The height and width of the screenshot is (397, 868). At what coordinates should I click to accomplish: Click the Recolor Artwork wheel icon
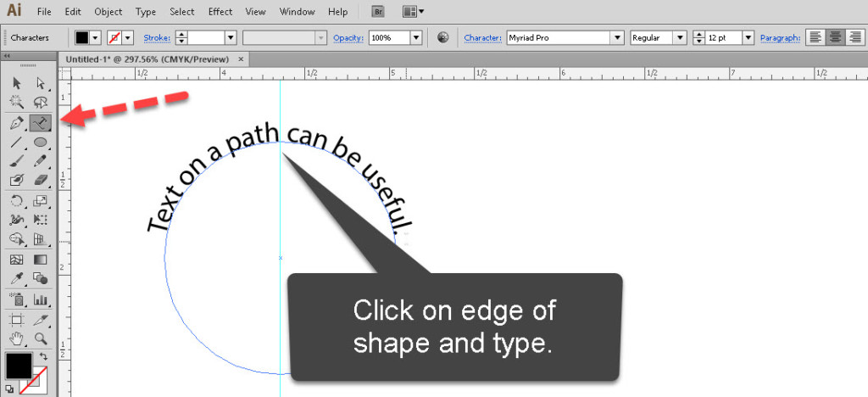pyautogui.click(x=442, y=37)
